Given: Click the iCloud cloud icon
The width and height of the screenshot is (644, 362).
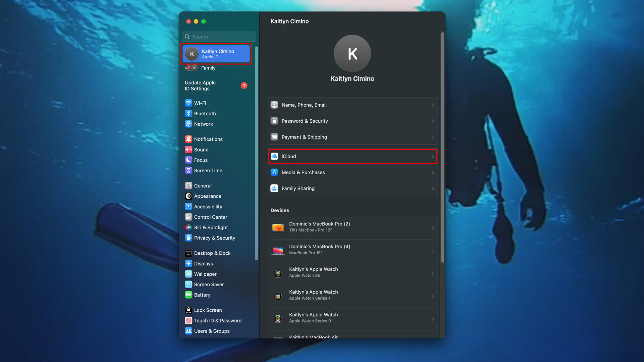Looking at the screenshot, I should [x=274, y=156].
